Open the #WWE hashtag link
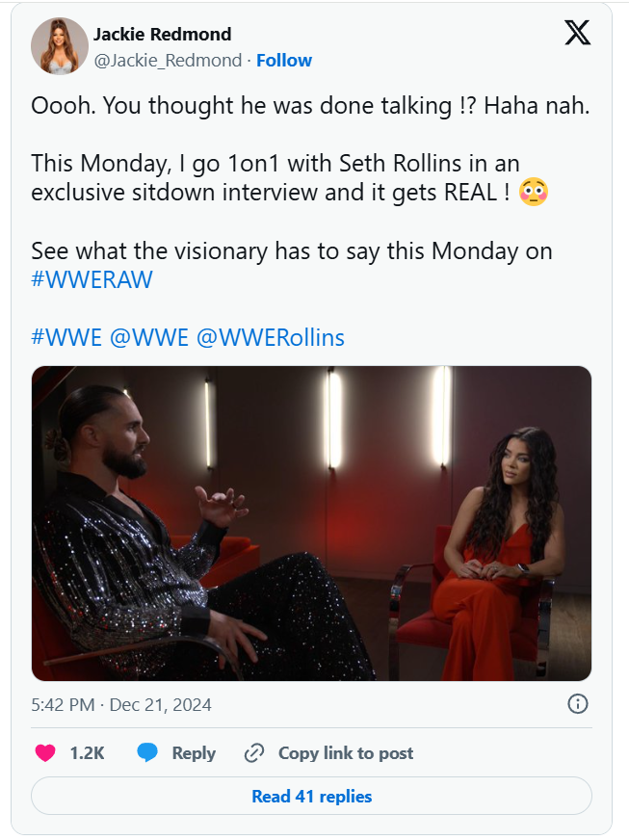This screenshot has width=629, height=840. point(66,337)
